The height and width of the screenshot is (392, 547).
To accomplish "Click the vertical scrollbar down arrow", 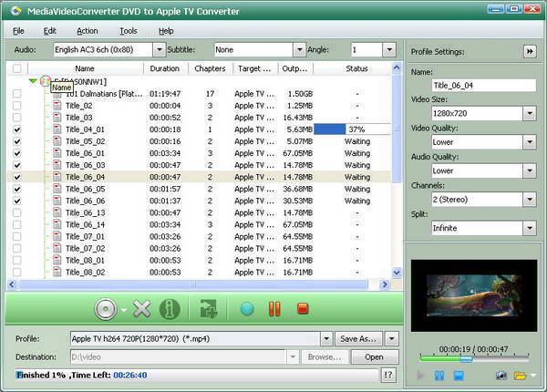I will 397,273.
